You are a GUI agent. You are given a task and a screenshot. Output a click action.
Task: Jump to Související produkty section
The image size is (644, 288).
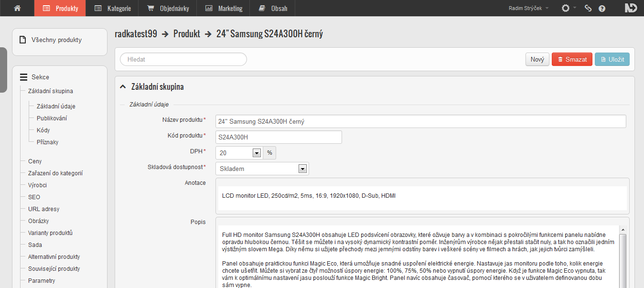click(x=54, y=269)
